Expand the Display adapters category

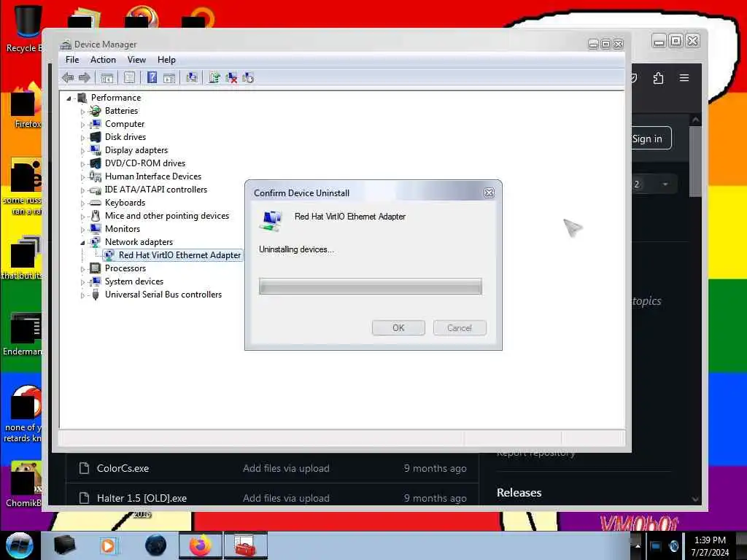[x=82, y=150]
